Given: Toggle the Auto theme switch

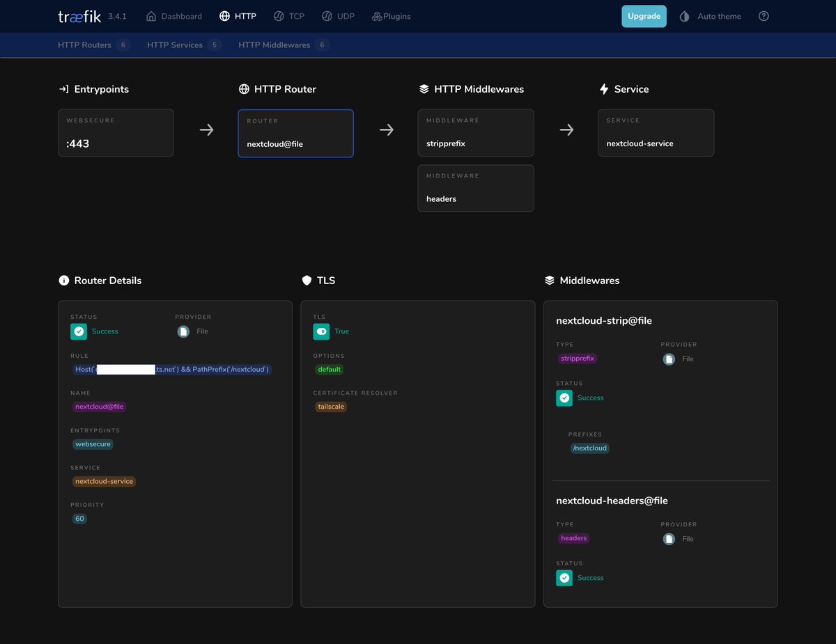Looking at the screenshot, I should pyautogui.click(x=710, y=16).
